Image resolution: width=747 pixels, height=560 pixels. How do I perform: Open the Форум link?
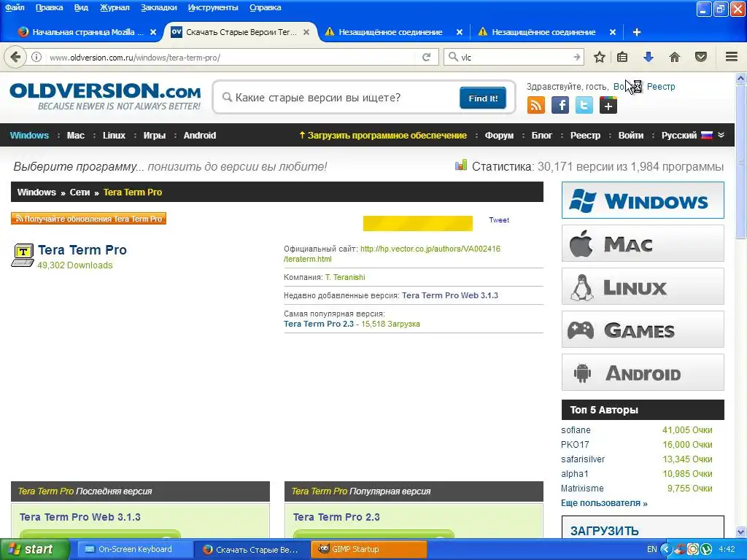point(499,135)
